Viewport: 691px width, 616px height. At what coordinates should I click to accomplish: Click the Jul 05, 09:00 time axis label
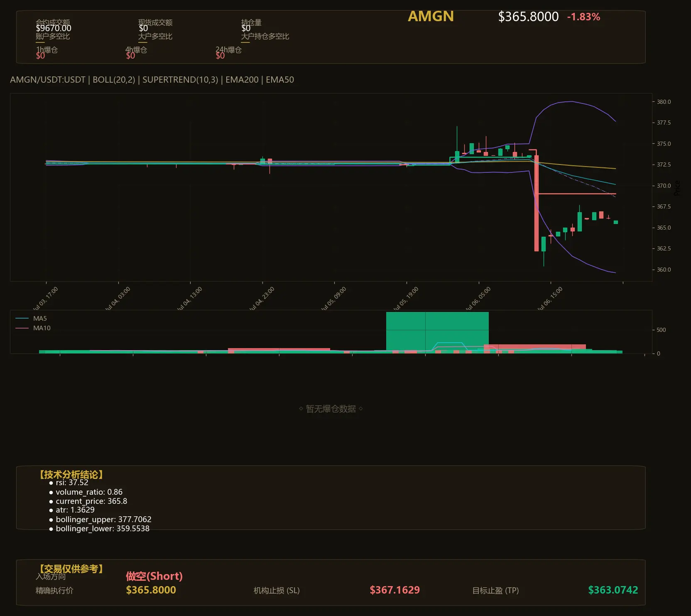(x=334, y=299)
